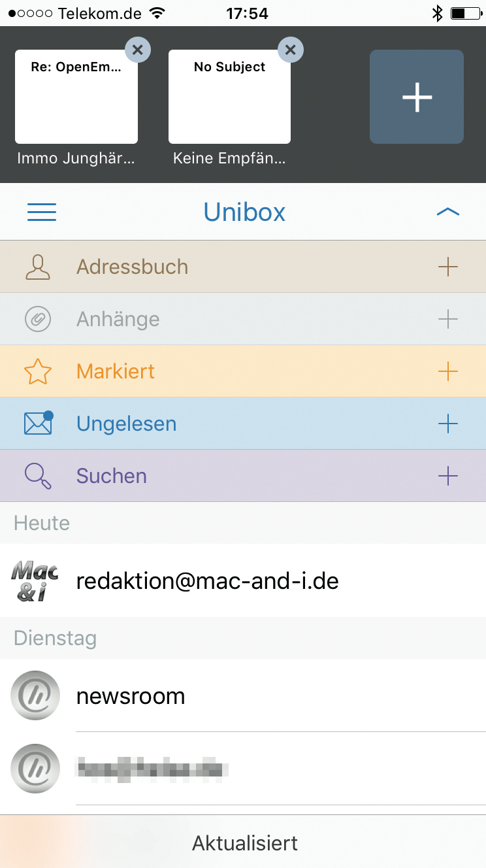The width and height of the screenshot is (486, 868).
Task: Close the Re: OpenEm draft thumbnail
Action: coord(137,49)
